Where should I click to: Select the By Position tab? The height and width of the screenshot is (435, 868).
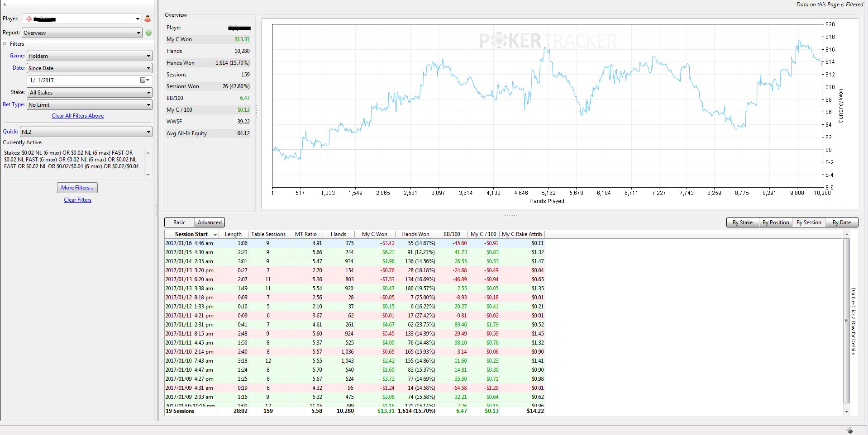click(775, 222)
